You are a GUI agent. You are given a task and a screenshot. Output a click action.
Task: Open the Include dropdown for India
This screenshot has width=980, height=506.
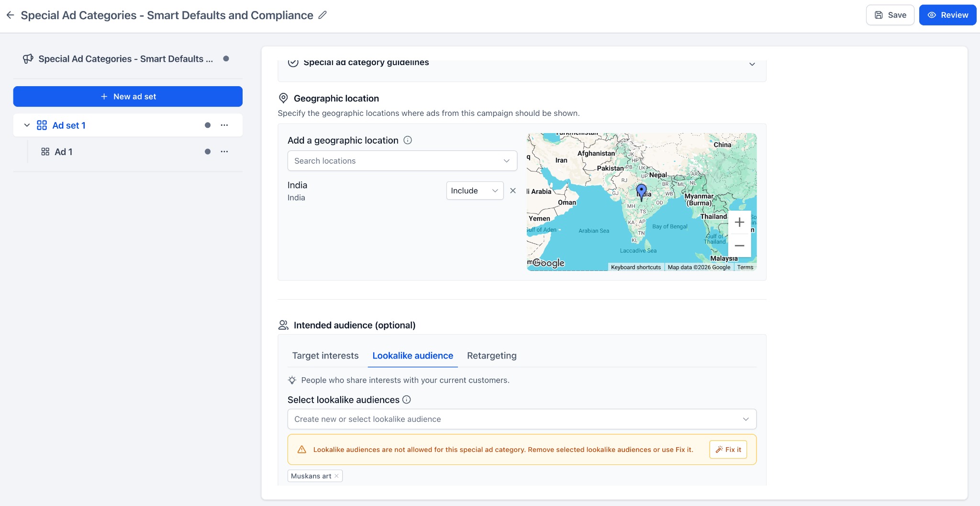coord(475,191)
